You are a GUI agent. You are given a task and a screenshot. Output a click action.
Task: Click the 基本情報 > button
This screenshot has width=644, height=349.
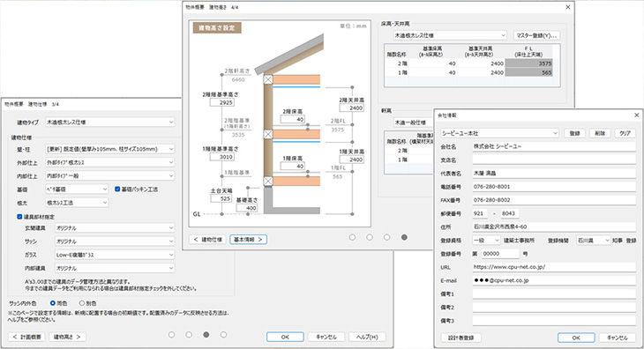[248, 239]
